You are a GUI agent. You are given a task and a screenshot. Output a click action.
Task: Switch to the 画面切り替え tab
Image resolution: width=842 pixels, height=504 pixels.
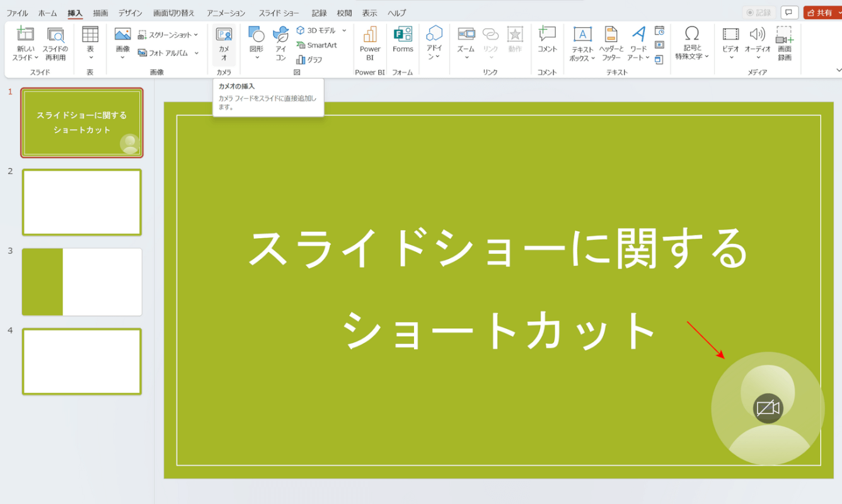click(x=174, y=13)
